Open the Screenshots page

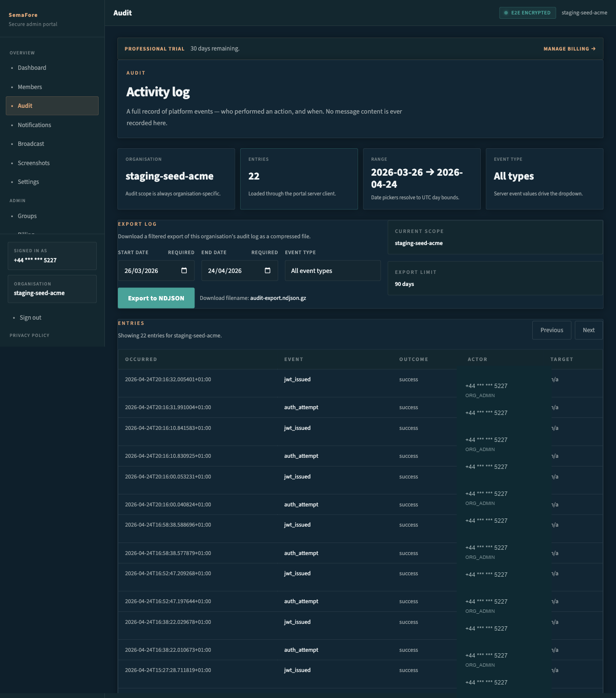pyautogui.click(x=34, y=163)
